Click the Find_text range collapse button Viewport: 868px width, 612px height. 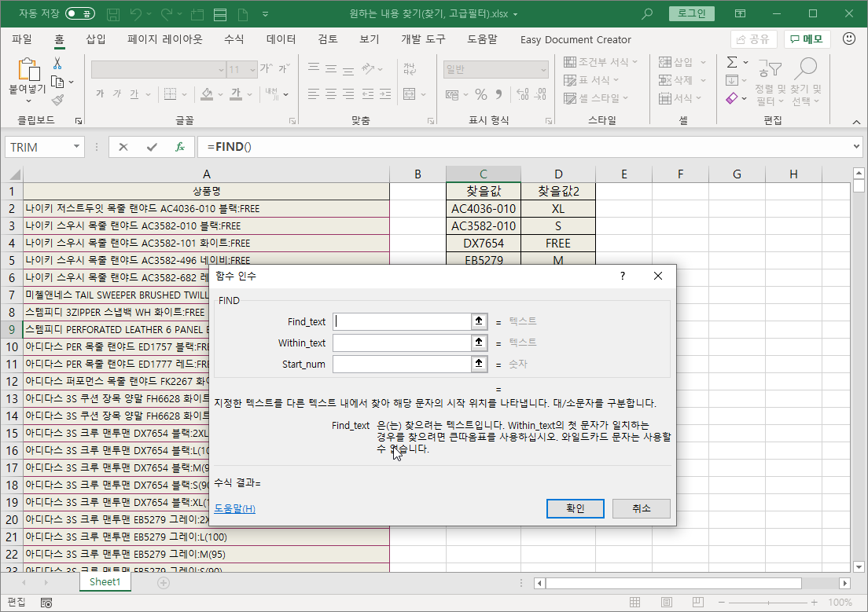(479, 321)
